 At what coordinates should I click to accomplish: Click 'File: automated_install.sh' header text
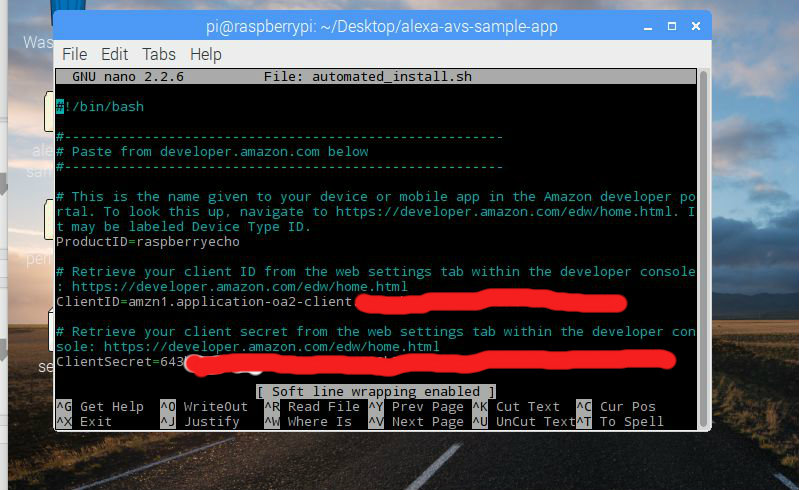pos(367,76)
